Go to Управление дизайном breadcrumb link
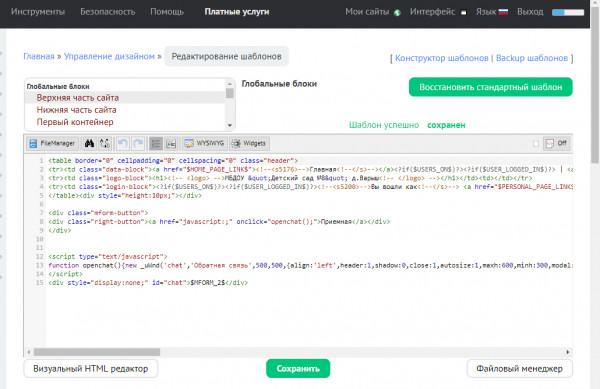 109,56
